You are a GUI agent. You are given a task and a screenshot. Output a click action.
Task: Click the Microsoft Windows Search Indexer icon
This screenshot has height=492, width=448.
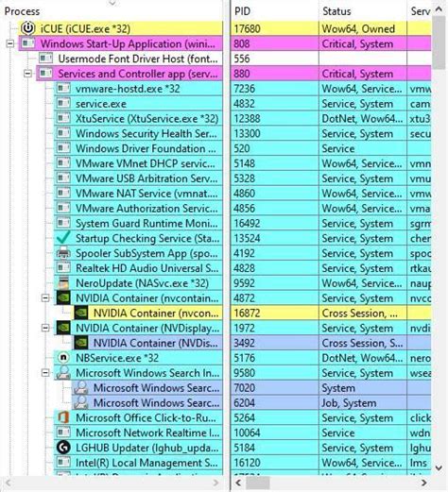(x=63, y=373)
